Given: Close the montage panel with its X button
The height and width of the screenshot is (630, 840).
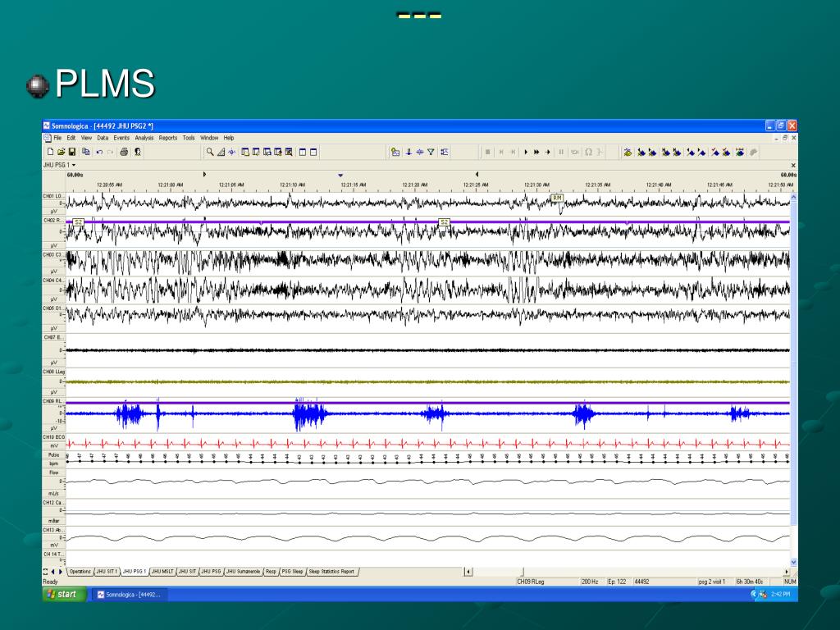Looking at the screenshot, I should (793, 166).
